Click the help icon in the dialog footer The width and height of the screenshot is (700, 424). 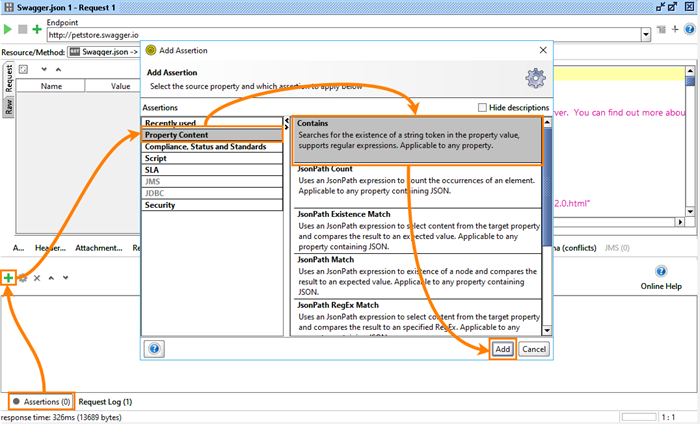coord(155,349)
